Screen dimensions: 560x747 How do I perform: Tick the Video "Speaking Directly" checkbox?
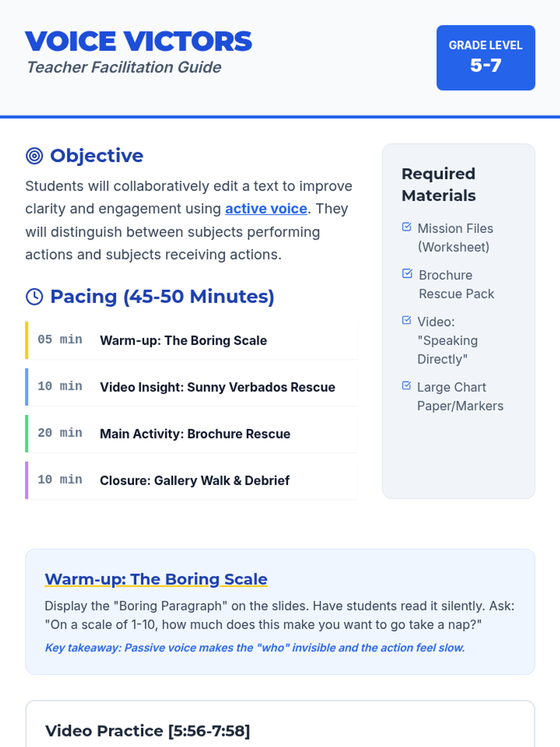406,320
